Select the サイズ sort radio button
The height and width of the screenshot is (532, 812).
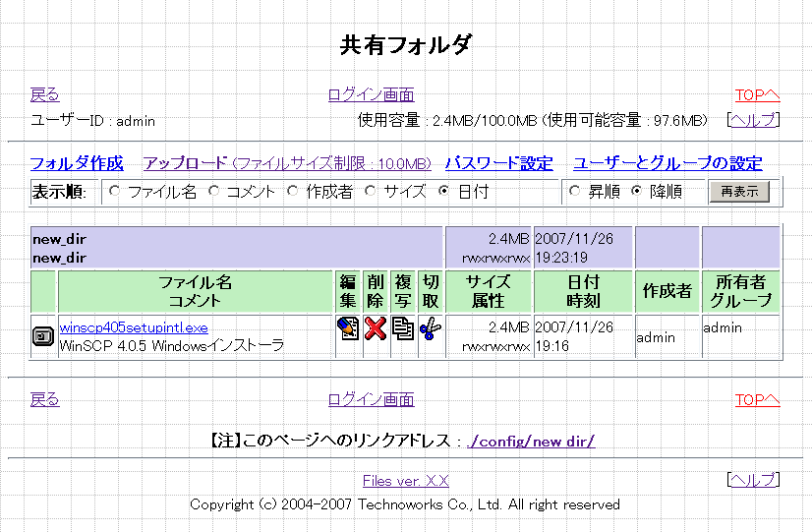click(371, 191)
